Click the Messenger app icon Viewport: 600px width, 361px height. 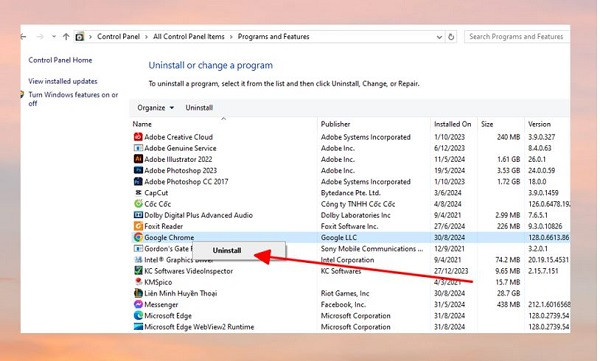[138, 304]
